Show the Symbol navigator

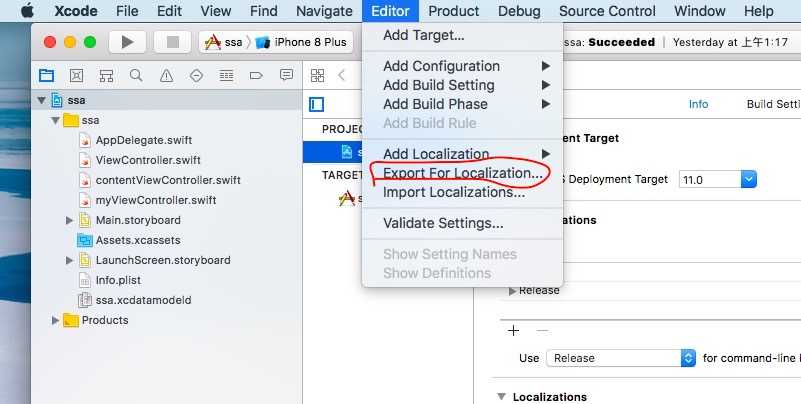[x=106, y=76]
